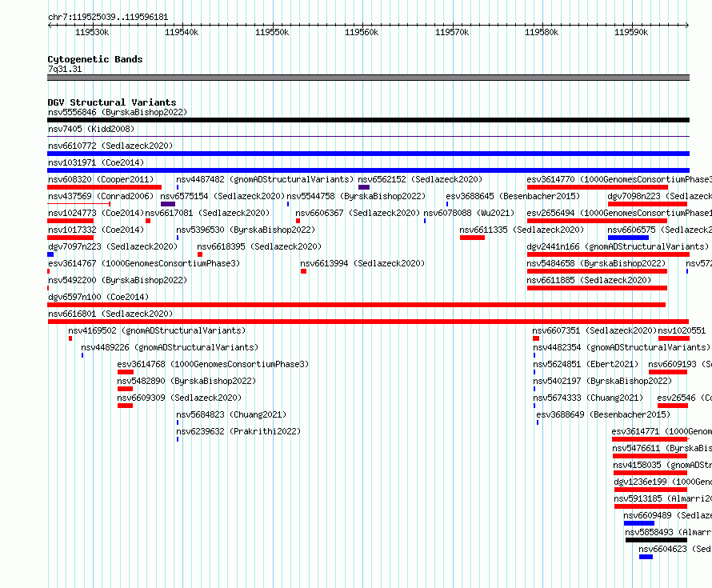Select the blue bar under nsv6610772
This screenshot has height=588, width=712.
(368, 154)
